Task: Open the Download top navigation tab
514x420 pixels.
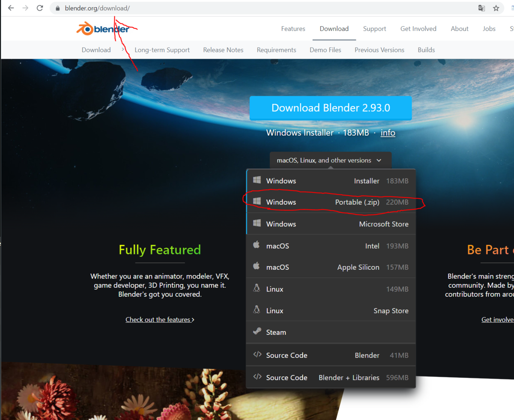Action: point(334,29)
